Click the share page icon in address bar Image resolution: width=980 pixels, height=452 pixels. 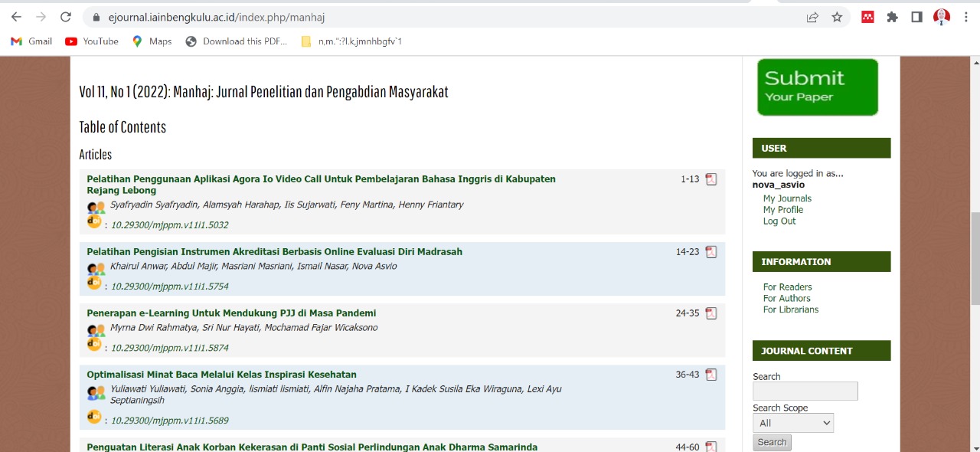812,17
